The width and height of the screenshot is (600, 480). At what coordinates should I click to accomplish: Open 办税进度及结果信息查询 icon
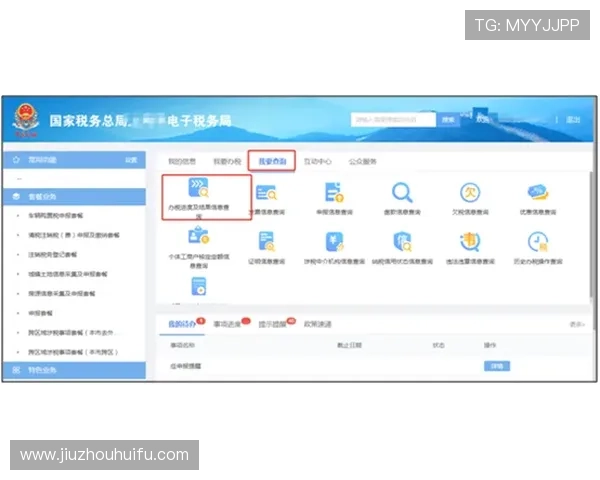(x=199, y=188)
